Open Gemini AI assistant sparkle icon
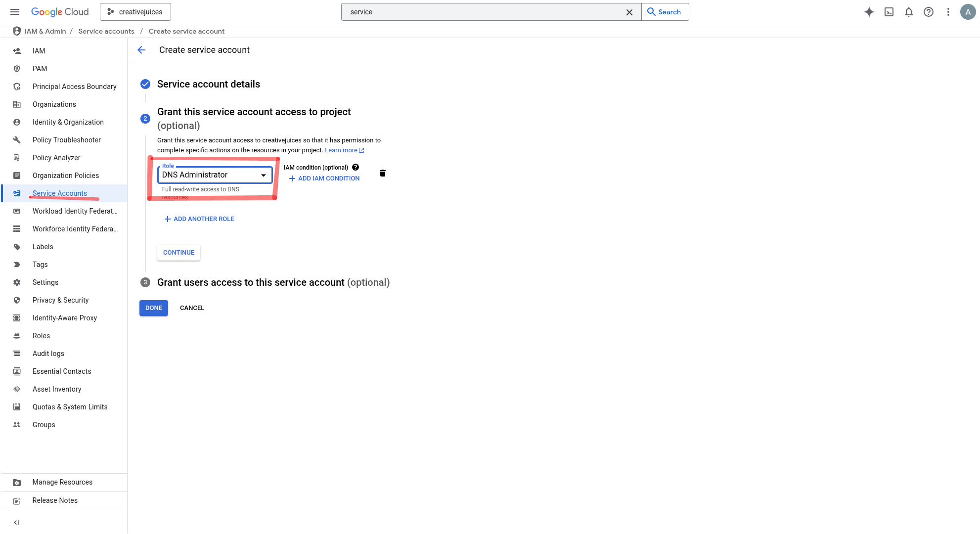 [869, 12]
